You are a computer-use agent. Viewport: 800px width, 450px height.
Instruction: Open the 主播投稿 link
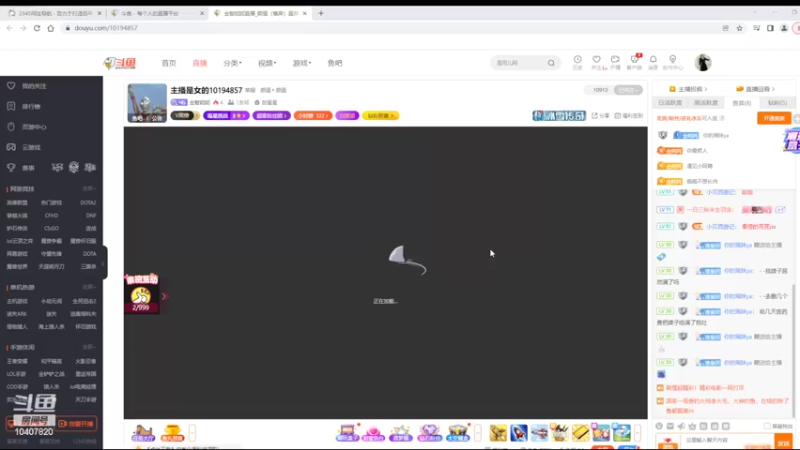pos(688,89)
